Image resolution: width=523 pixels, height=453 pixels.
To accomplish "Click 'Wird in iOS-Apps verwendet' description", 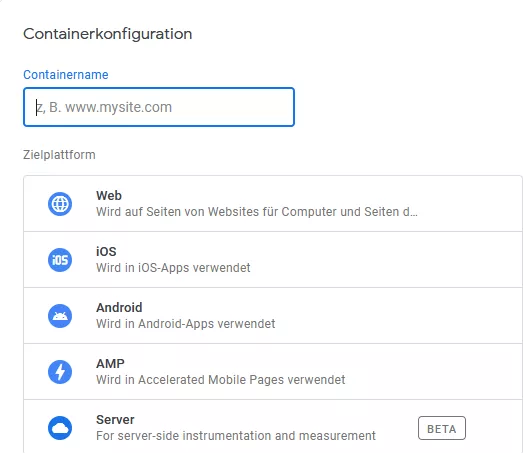I will (173, 268).
